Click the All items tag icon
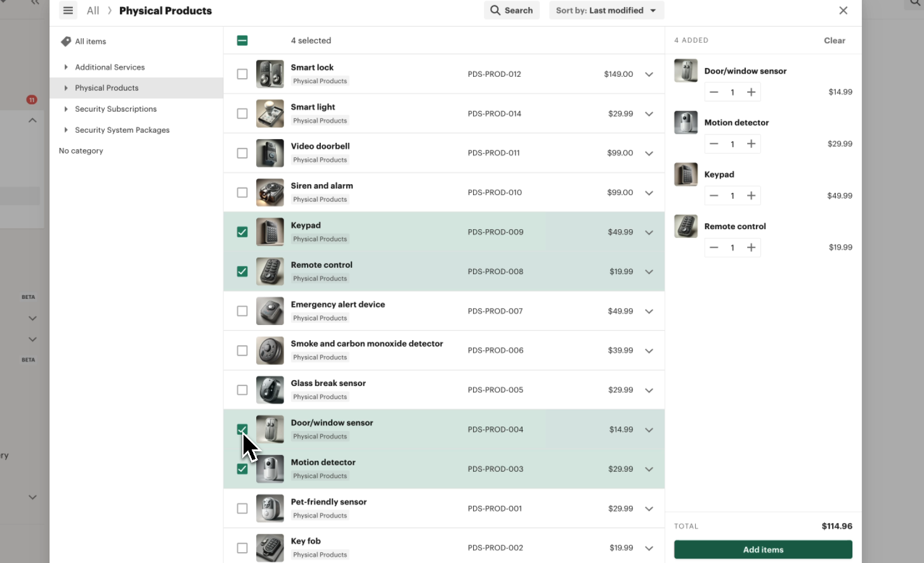The image size is (924, 563). click(65, 41)
